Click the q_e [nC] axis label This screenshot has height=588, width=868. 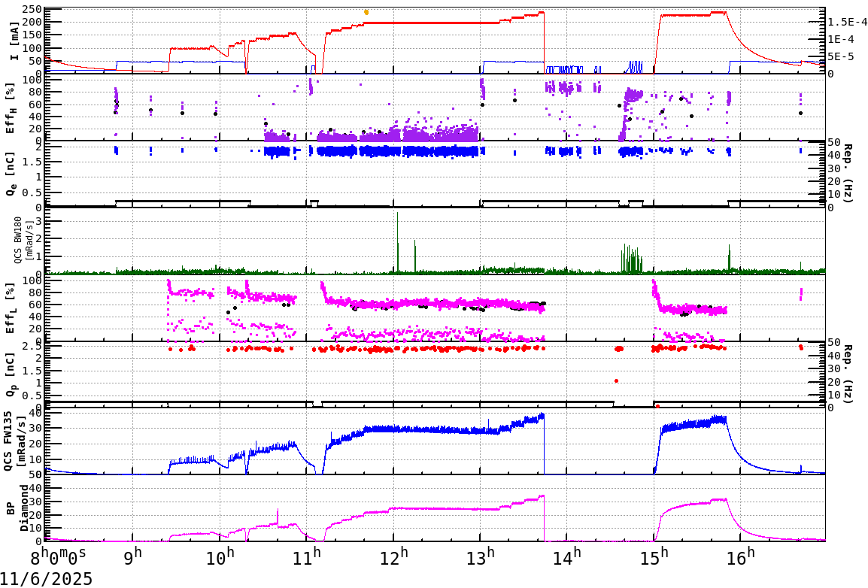pos(11,174)
